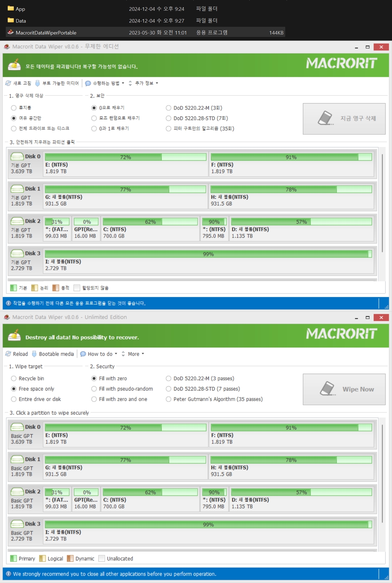The image size is (392, 583).
Task: Click 부트 가능한 미디어 in Korean window
Action: (x=57, y=83)
